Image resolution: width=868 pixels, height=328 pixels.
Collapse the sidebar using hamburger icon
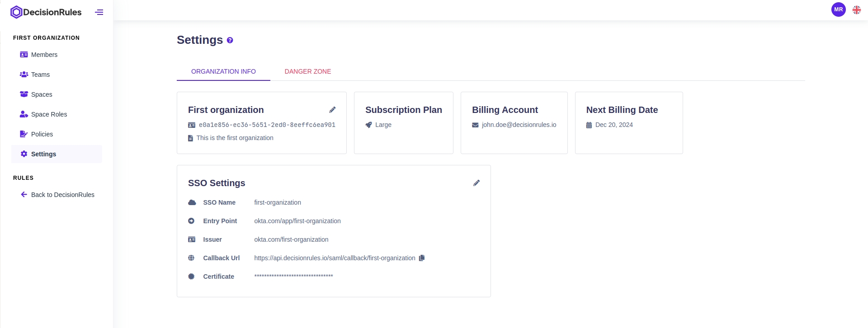coord(99,12)
